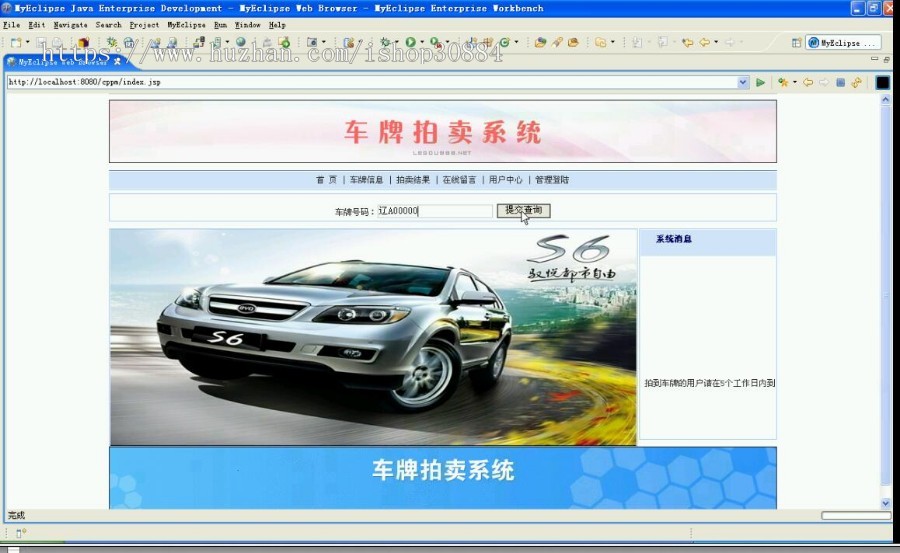The width and height of the screenshot is (900, 553).
Task: Close the MyEclipse Web Browser tab
Action: [x=117, y=61]
